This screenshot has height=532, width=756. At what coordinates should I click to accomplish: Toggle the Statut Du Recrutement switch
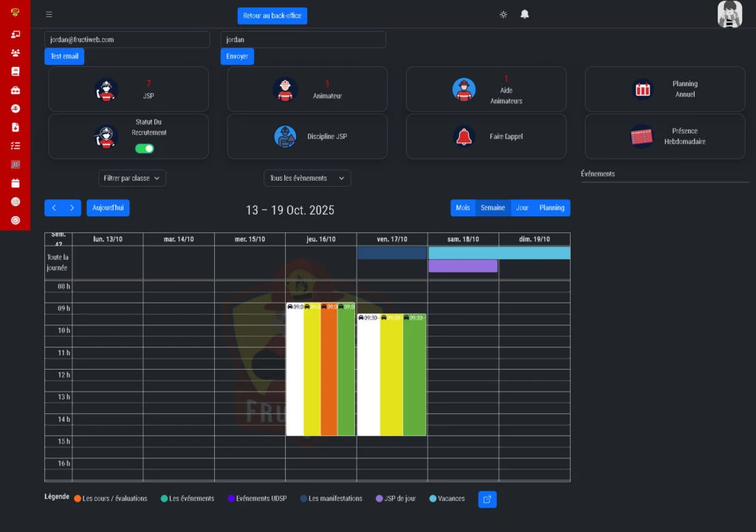tap(144, 148)
